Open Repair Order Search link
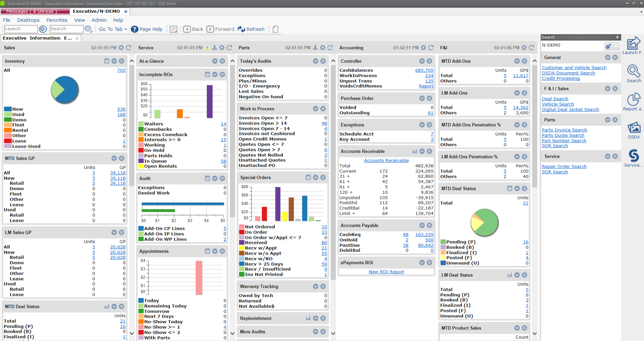The width and height of the screenshot is (644, 341). click(x=564, y=166)
